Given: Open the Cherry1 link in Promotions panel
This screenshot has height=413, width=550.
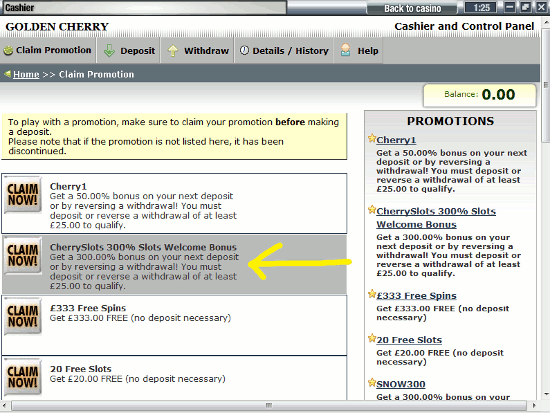Looking at the screenshot, I should click(396, 140).
